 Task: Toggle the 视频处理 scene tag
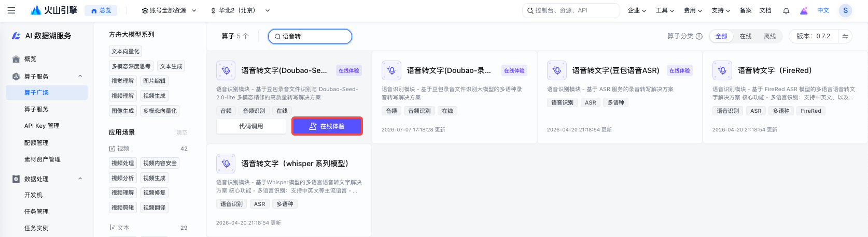123,163
